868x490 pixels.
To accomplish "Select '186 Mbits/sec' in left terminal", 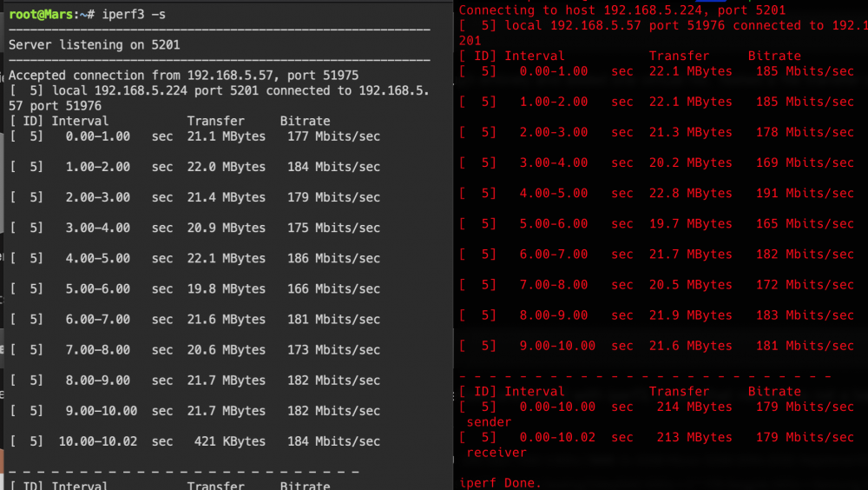I will point(333,258).
